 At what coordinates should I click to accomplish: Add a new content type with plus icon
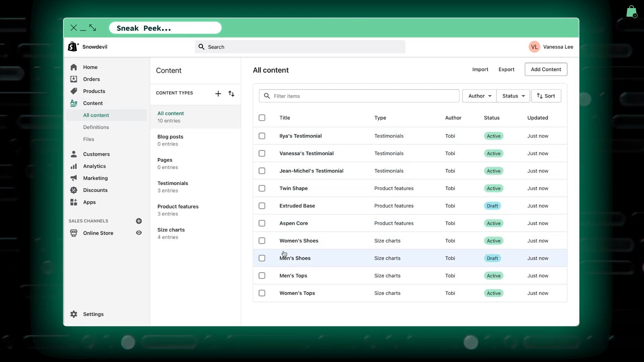tap(218, 94)
